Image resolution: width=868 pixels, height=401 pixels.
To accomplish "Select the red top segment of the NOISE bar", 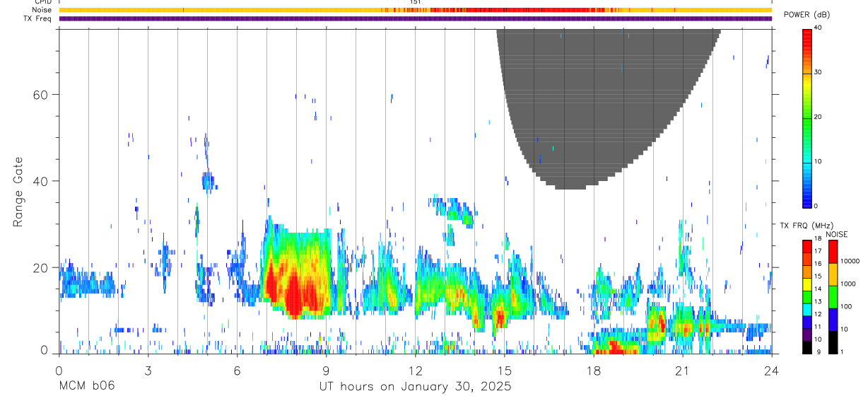I will (x=833, y=252).
